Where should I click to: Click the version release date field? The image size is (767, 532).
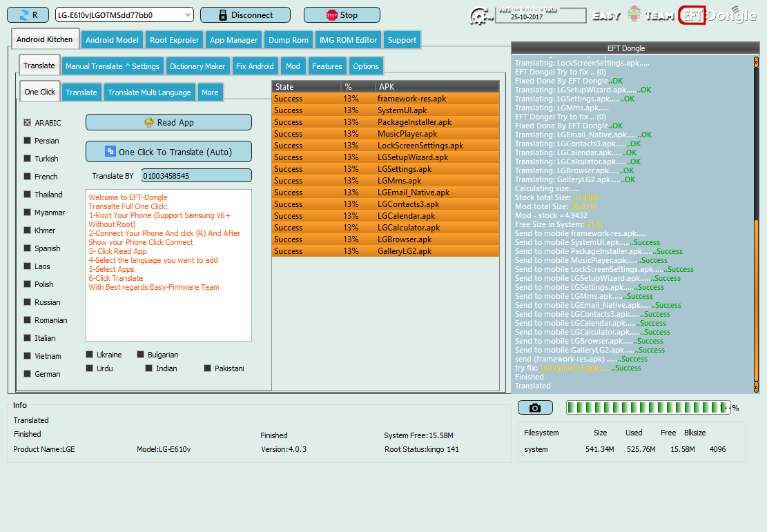541,16
